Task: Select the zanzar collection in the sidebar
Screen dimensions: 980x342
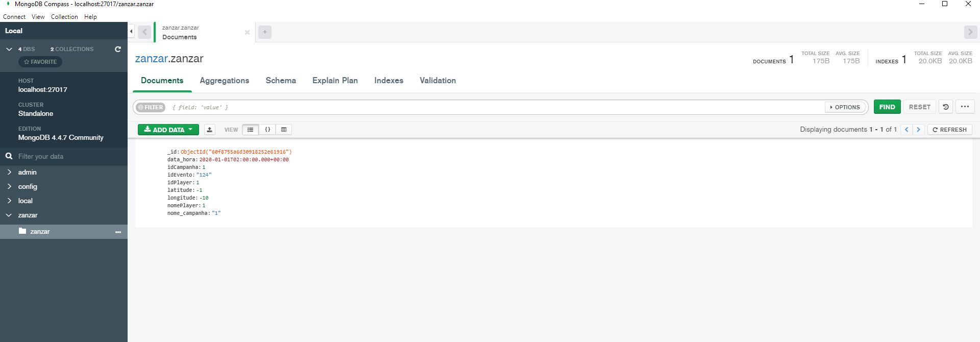Action: [40, 231]
